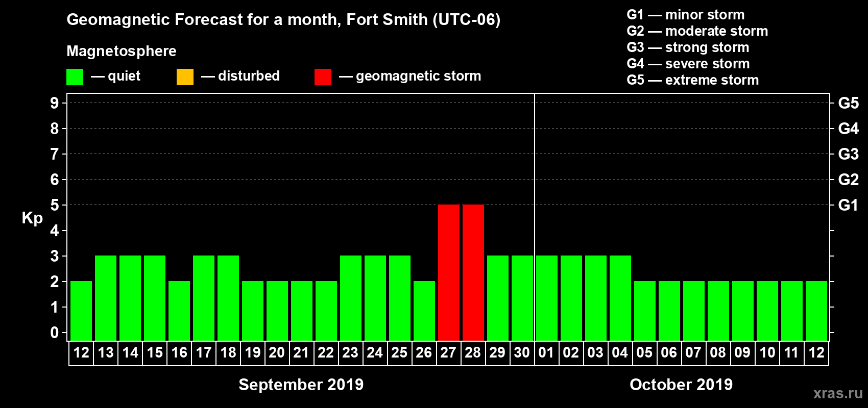Select the red bar for September 28

pos(473,272)
